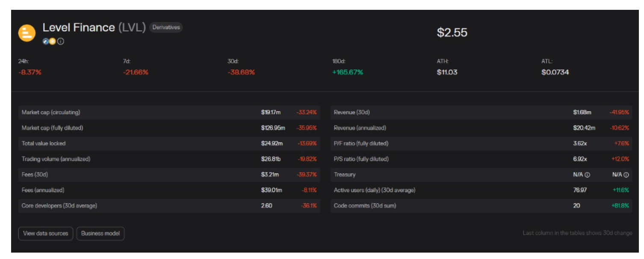Click the Treasury row label
The width and height of the screenshot is (644, 259).
click(345, 174)
